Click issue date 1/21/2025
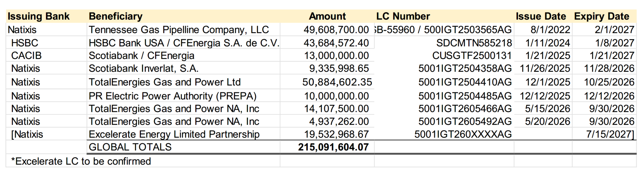This screenshot has width=644, height=173. coord(548,55)
